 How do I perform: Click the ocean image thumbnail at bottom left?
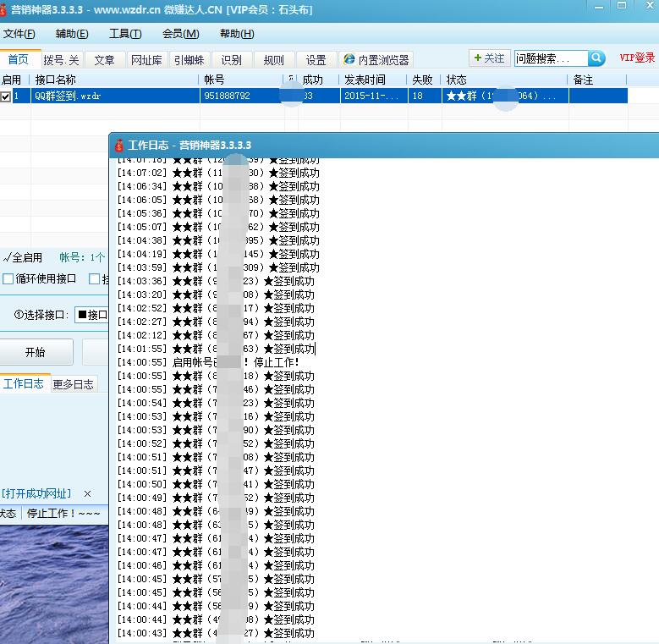coord(54,584)
